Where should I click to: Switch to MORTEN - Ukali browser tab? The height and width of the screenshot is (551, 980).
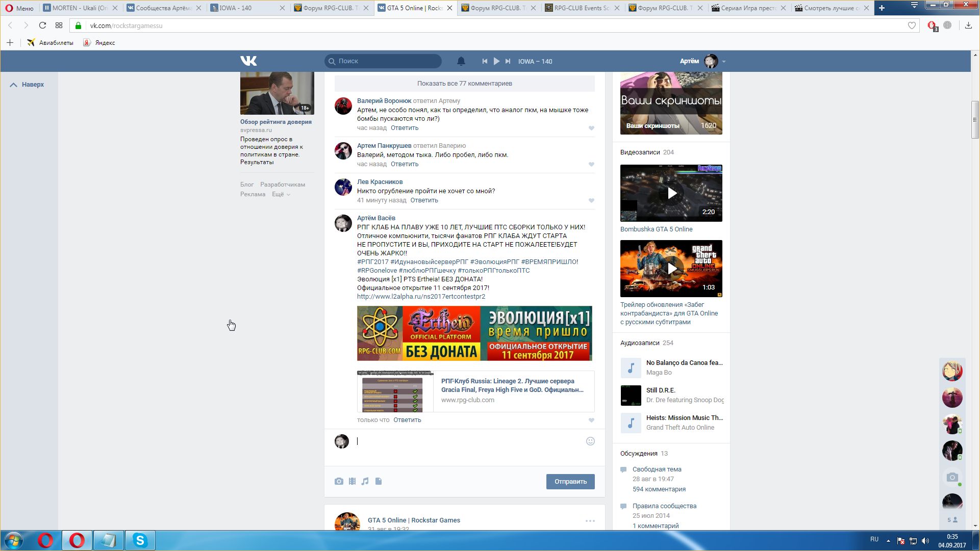click(80, 8)
